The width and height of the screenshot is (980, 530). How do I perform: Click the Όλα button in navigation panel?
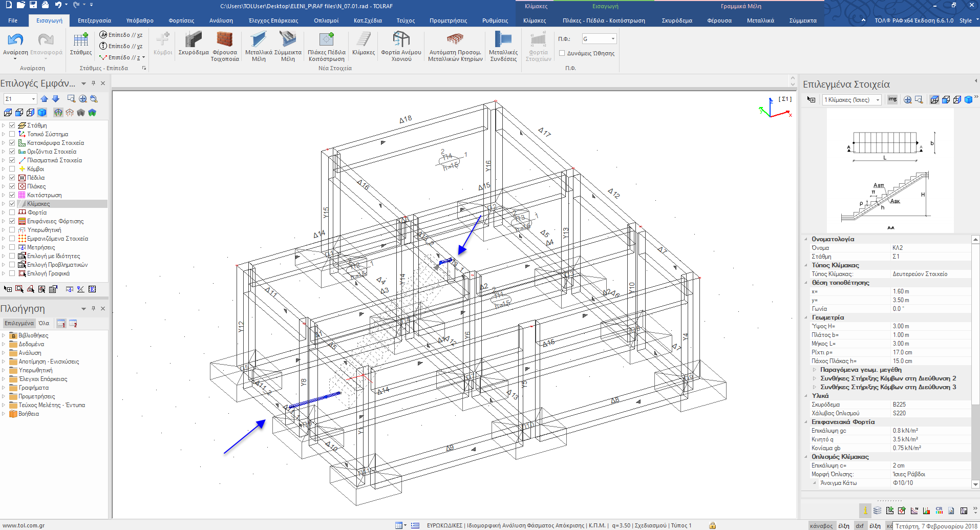[44, 323]
